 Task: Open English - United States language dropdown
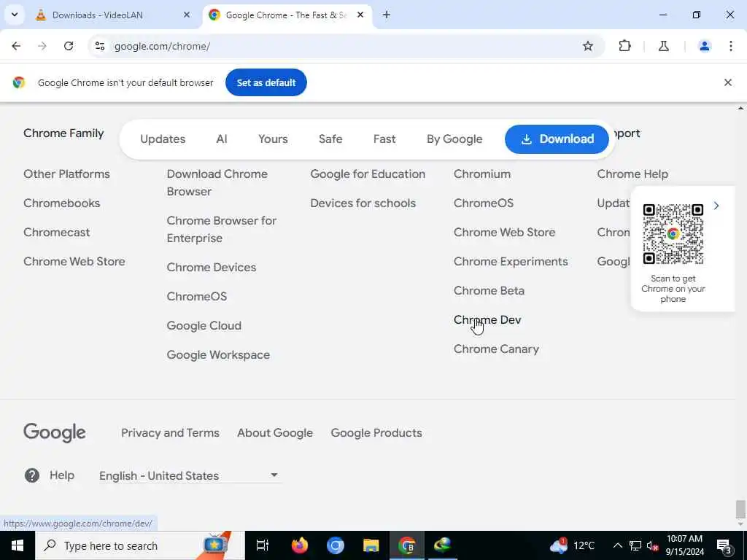point(189,475)
